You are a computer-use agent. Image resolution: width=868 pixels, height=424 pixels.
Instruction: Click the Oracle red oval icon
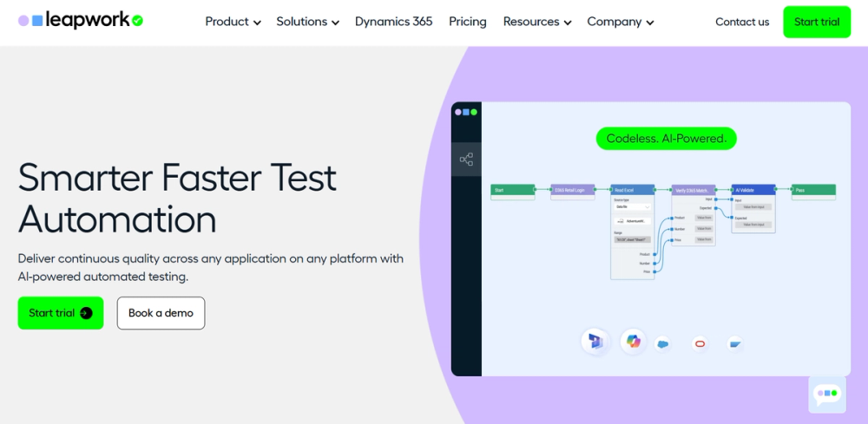(700, 344)
